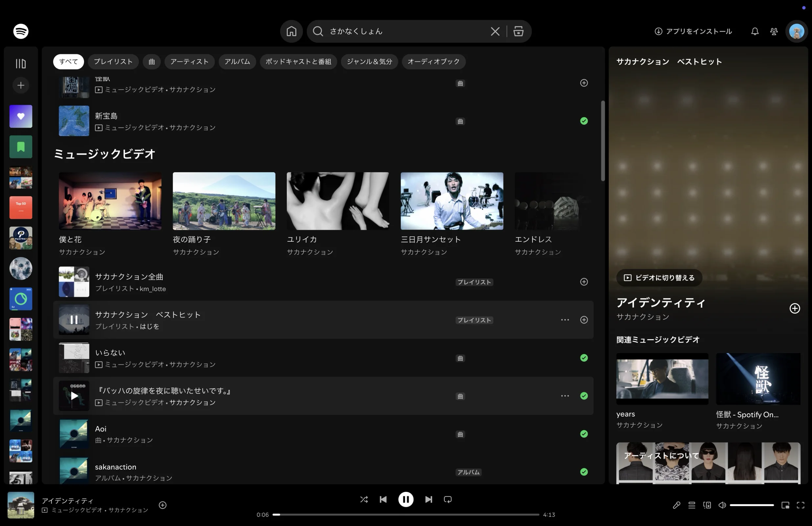Open ユリイカ music video card

tap(338, 214)
